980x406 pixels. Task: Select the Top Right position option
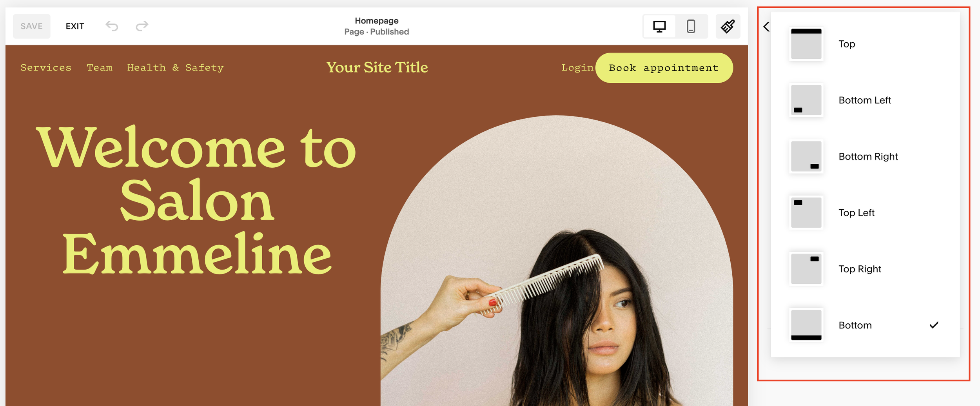865,269
